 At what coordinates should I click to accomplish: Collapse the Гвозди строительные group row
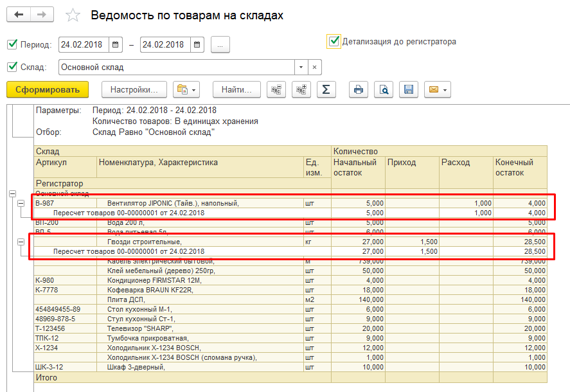(x=21, y=242)
